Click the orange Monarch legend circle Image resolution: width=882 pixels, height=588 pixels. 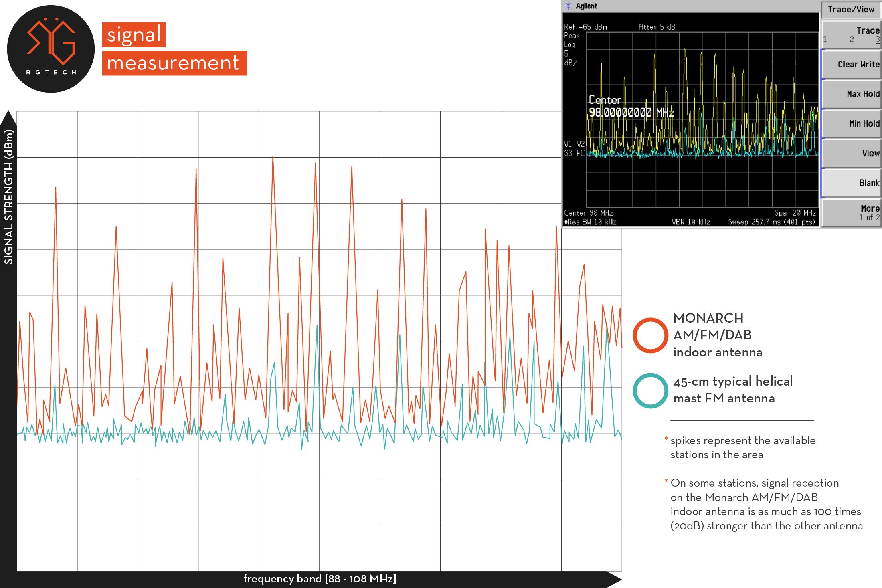coord(650,335)
